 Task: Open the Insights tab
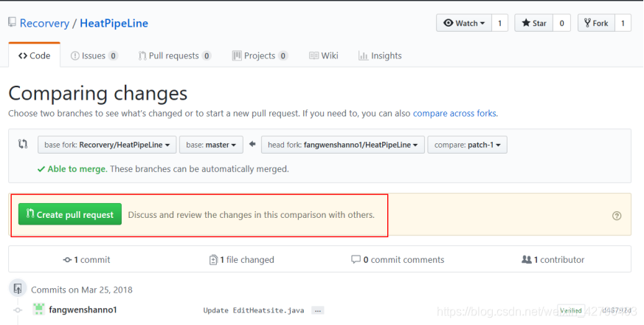point(380,55)
